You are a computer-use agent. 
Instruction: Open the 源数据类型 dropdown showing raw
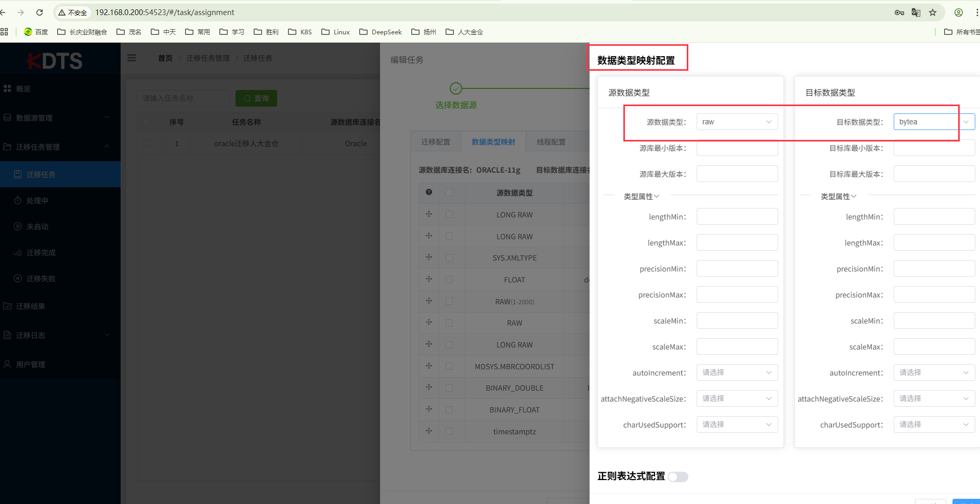737,122
